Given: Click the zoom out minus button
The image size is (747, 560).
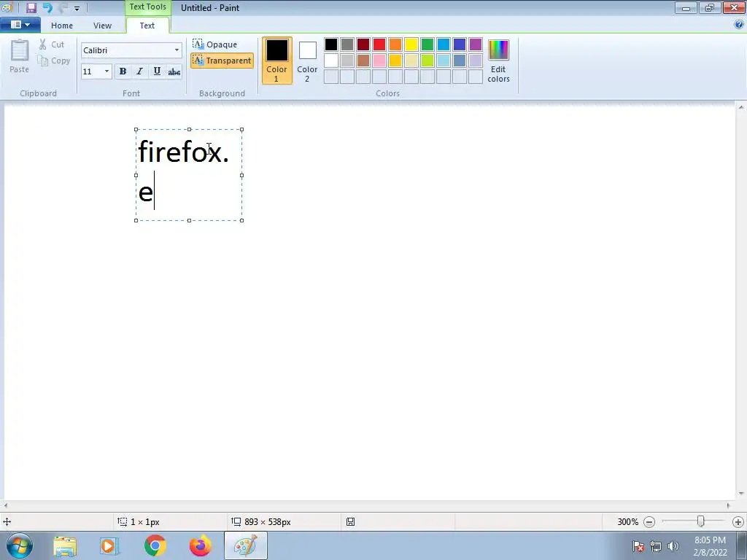Looking at the screenshot, I should tap(649, 522).
